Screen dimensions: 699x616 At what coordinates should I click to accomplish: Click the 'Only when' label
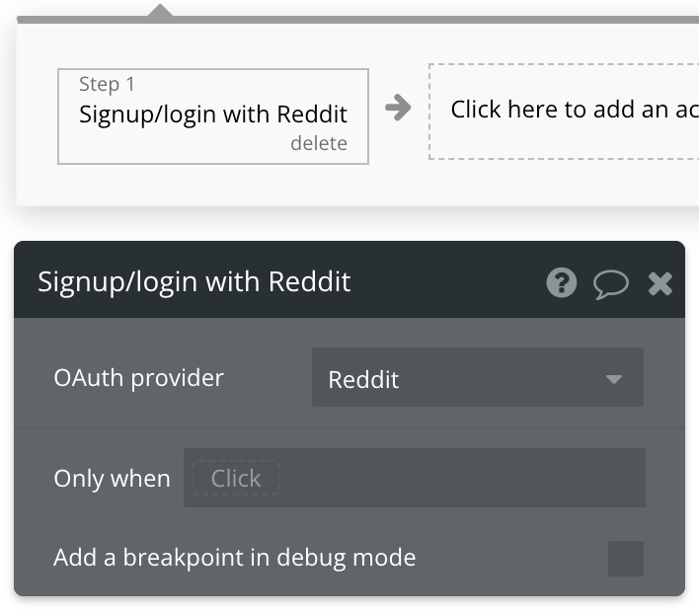pyautogui.click(x=112, y=479)
